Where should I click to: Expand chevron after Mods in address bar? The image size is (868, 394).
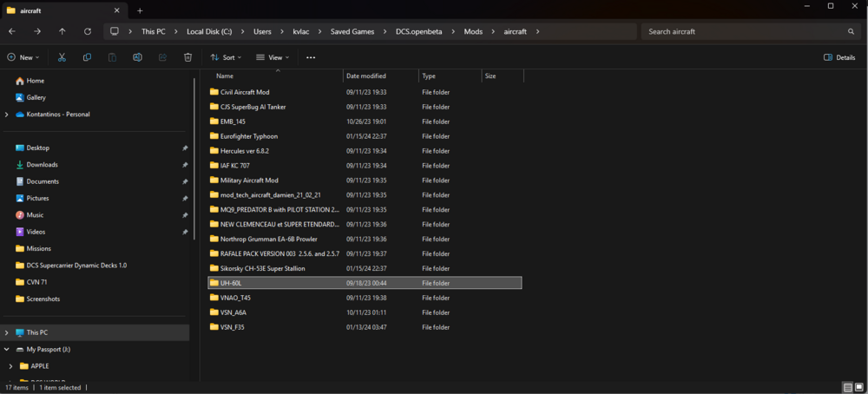click(x=493, y=31)
